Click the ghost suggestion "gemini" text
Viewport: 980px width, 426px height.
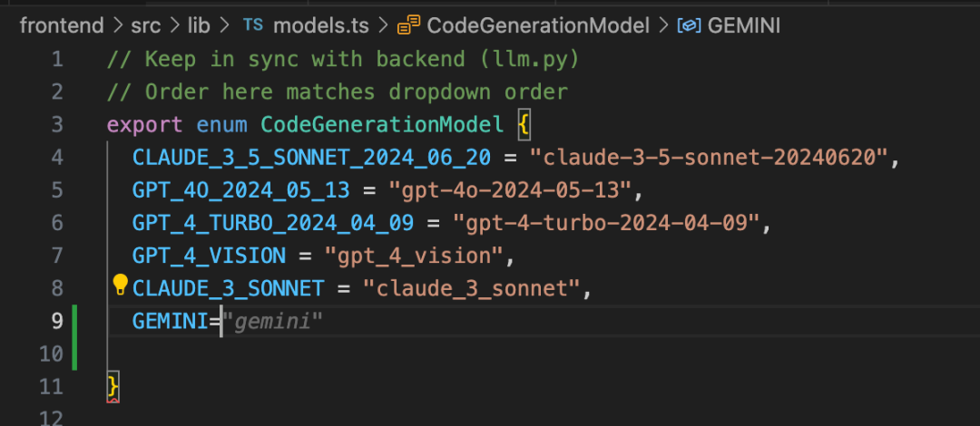pos(272,322)
